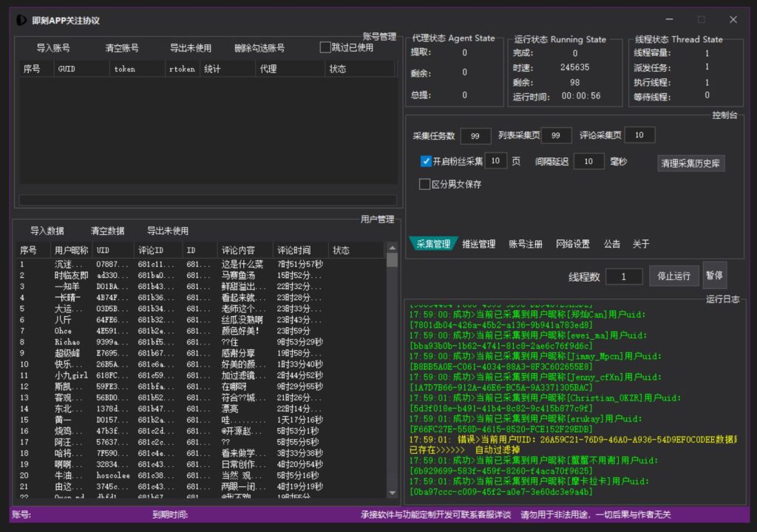Show the 公告 tab
The width and height of the screenshot is (757, 532).
tap(611, 244)
